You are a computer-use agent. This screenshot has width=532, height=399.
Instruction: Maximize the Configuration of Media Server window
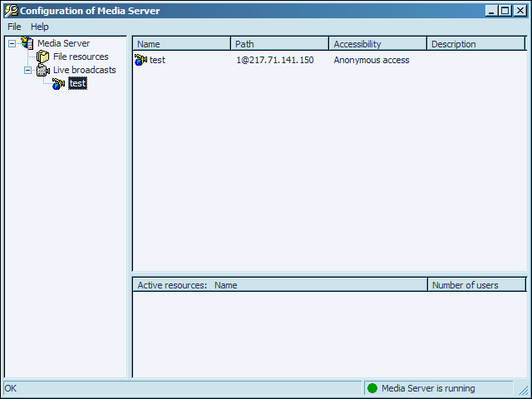[x=505, y=11]
